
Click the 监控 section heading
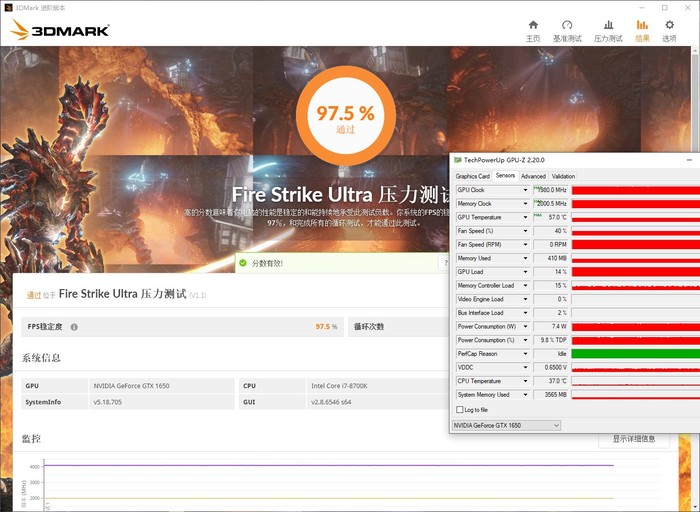pyautogui.click(x=31, y=439)
